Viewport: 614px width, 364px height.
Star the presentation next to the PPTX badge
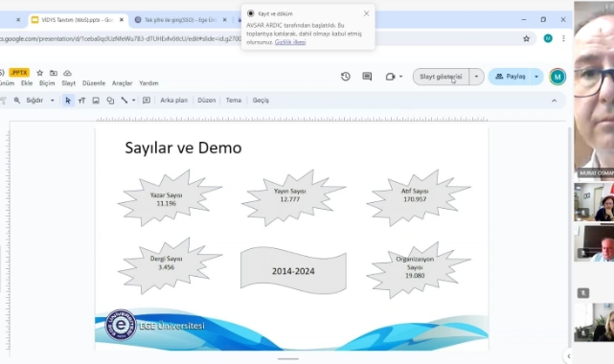[x=40, y=73]
